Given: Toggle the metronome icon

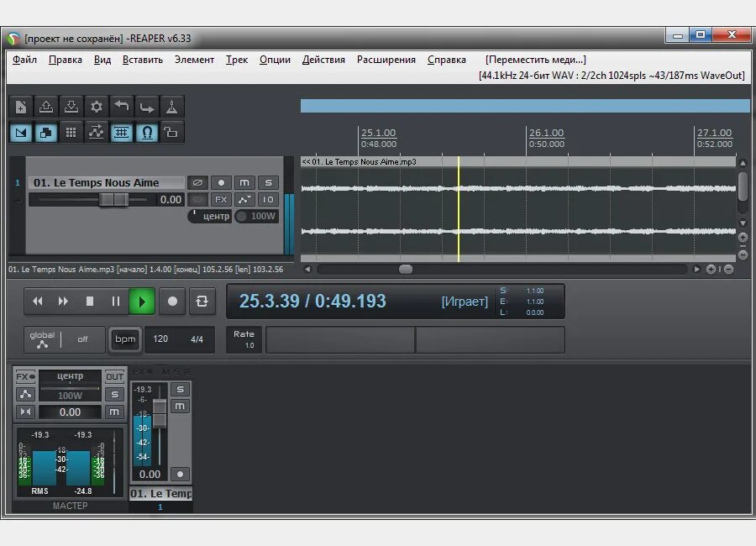Looking at the screenshot, I should [171, 107].
